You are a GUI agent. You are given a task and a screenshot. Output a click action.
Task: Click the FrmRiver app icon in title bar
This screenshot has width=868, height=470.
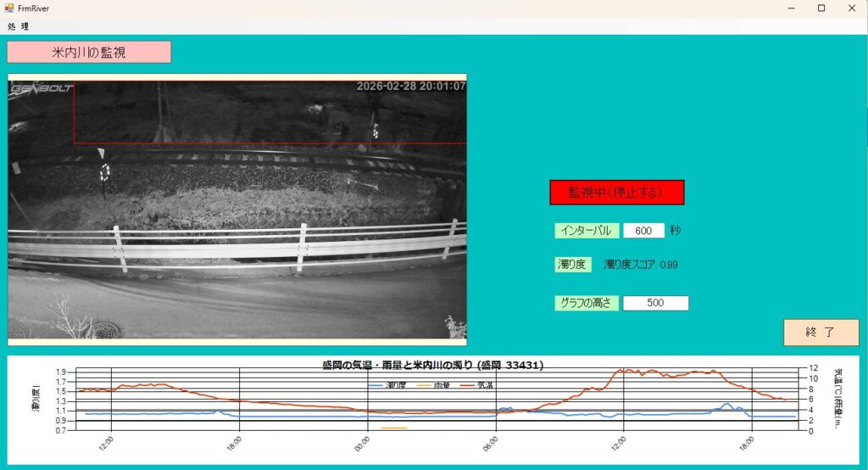point(8,8)
